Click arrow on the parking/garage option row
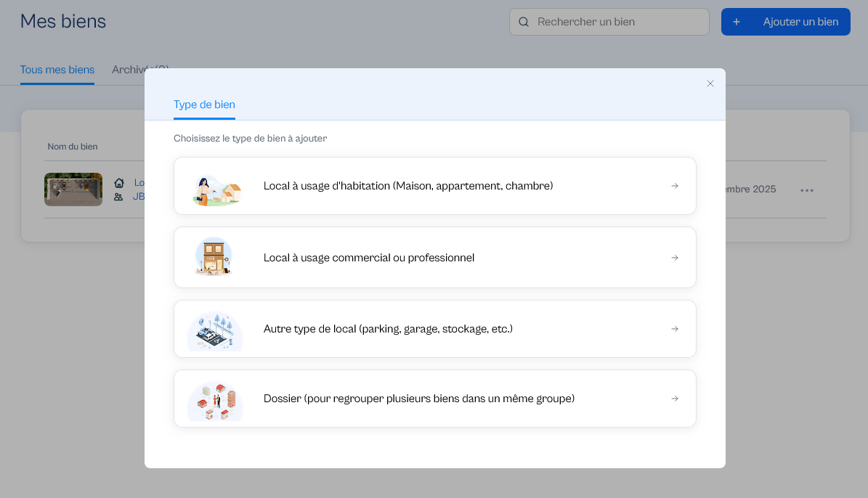 click(675, 329)
